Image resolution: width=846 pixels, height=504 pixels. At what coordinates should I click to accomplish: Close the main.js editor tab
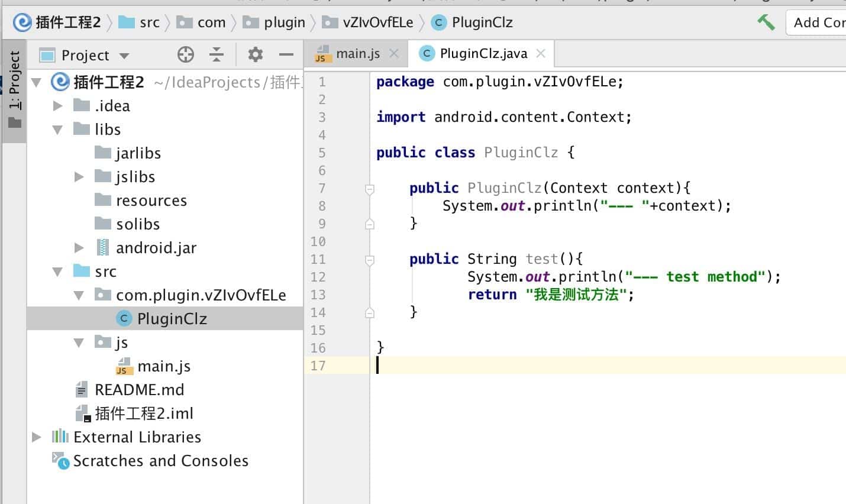(394, 54)
